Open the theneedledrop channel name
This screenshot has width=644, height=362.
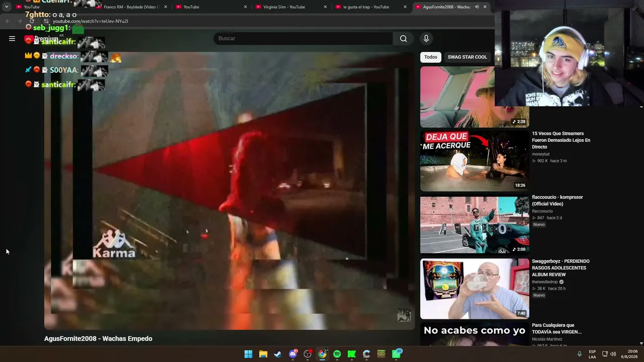(x=545, y=282)
